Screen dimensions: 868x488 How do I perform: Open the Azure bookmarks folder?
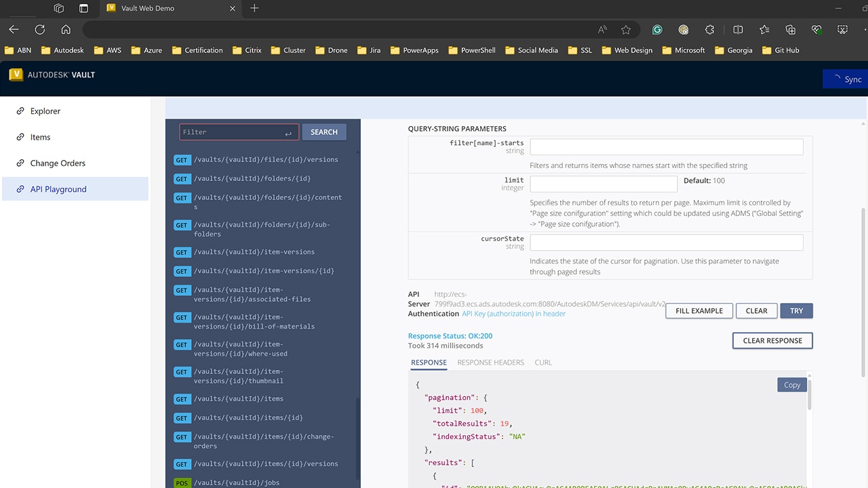(x=146, y=50)
